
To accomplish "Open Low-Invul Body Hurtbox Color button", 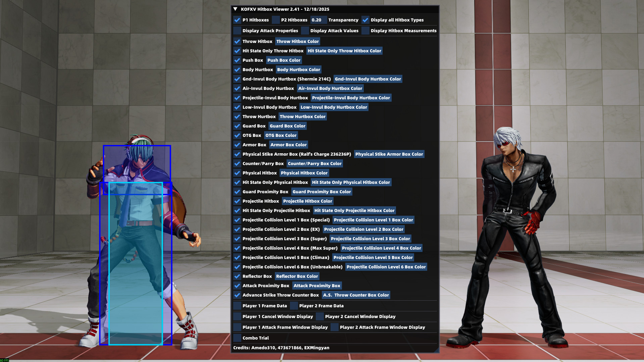I will click(334, 107).
